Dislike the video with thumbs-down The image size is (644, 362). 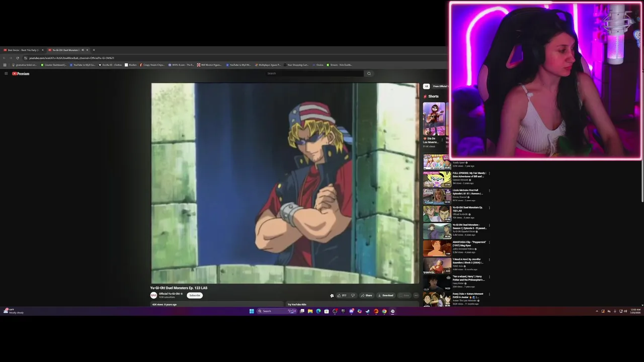pos(353,295)
